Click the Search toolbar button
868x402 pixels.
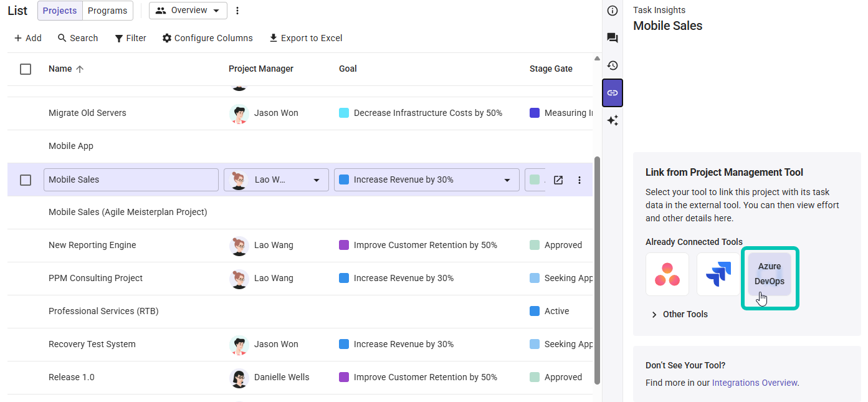78,38
